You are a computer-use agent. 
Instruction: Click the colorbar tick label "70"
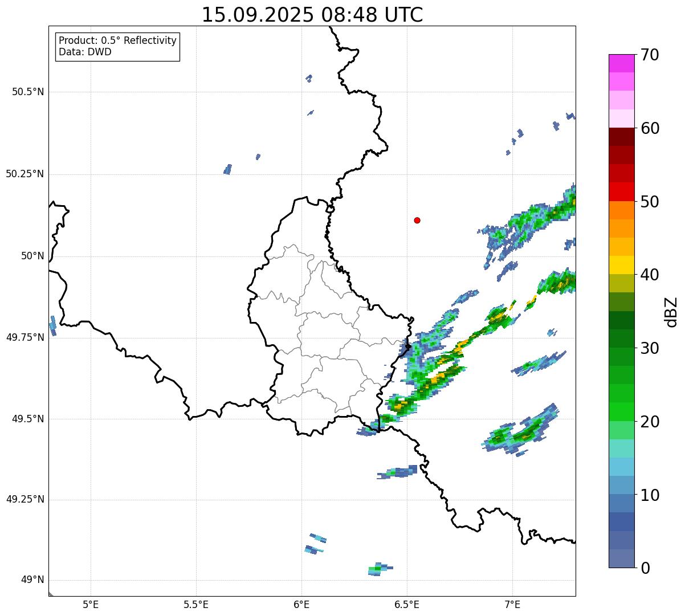coord(650,55)
